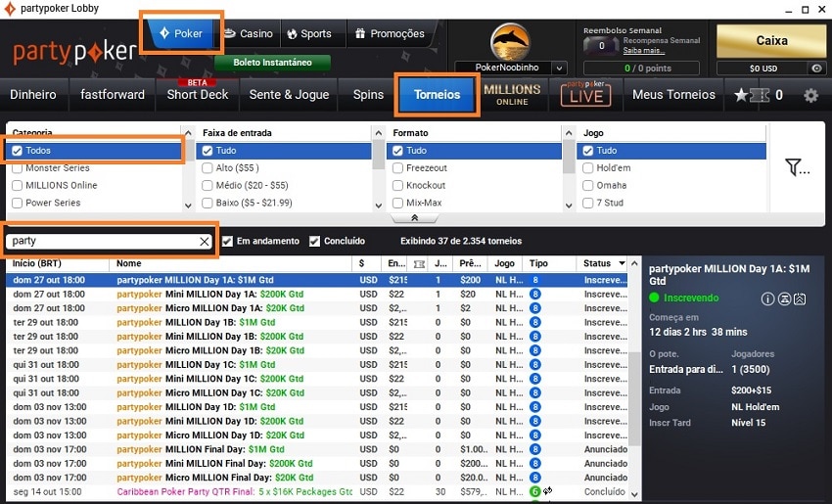The height and width of the screenshot is (504, 832).
Task: Click the partypoker logo
Action: [x=74, y=52]
